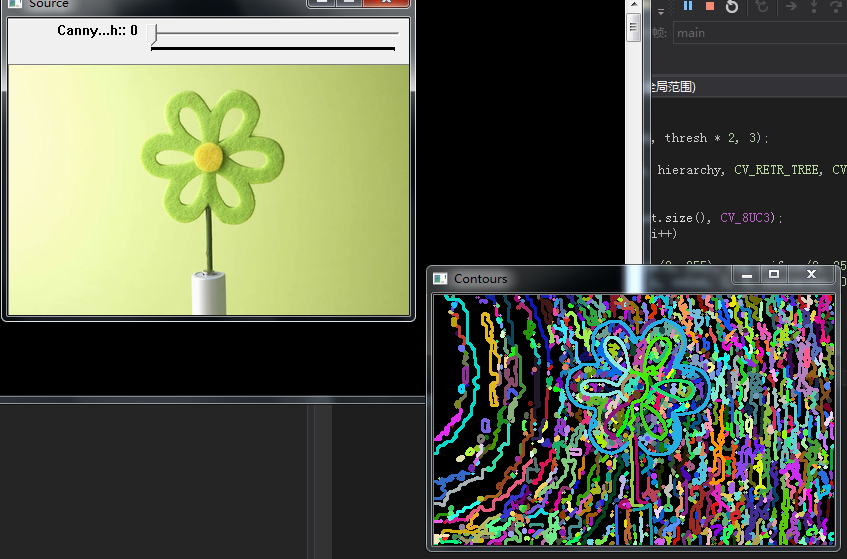Open the stack frame 'main' combo box
This screenshot has height=559, width=847.
(x=760, y=33)
